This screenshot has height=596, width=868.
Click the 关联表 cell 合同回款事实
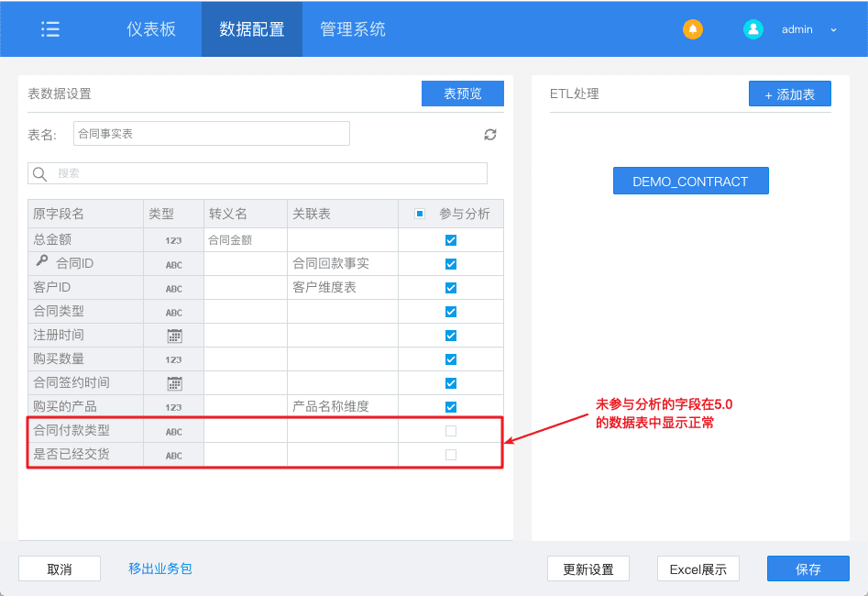(343, 264)
